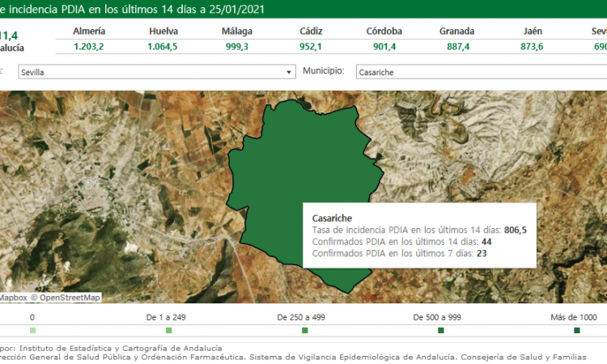
Task: Click the legend swatch for 0 cases
Action: [x=32, y=330]
